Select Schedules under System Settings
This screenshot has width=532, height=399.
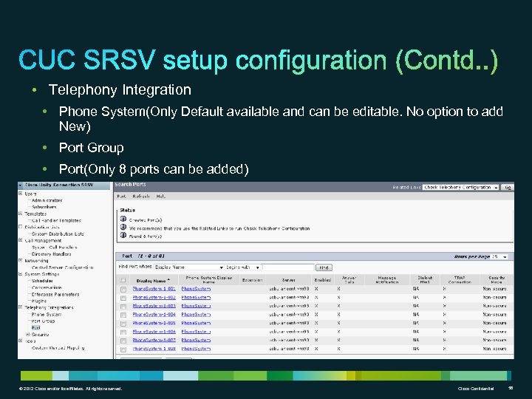[x=42, y=281]
